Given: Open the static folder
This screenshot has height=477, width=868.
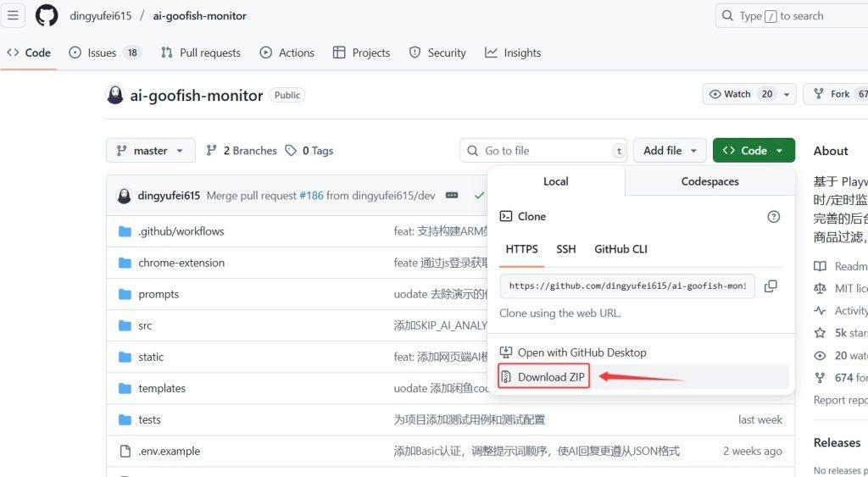Looking at the screenshot, I should point(151,357).
